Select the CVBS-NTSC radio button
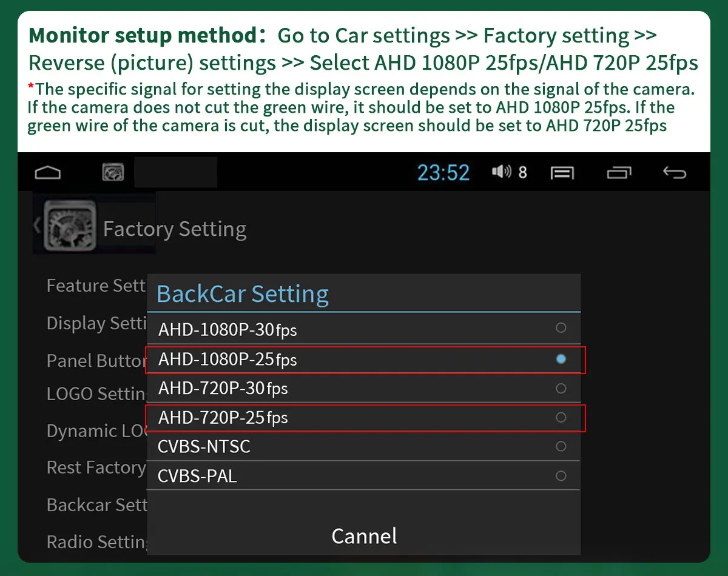 [561, 447]
